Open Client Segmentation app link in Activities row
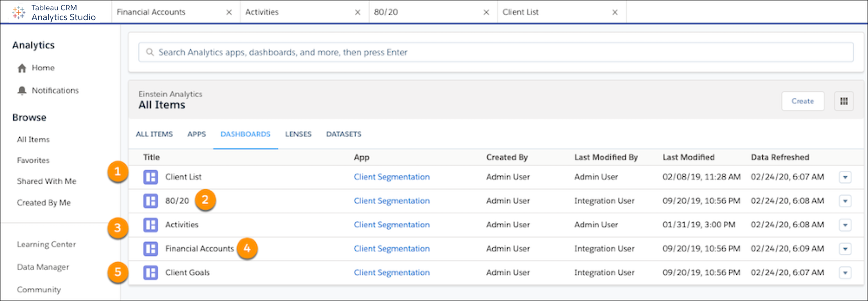Viewport: 868px width, 301px height. [x=391, y=225]
